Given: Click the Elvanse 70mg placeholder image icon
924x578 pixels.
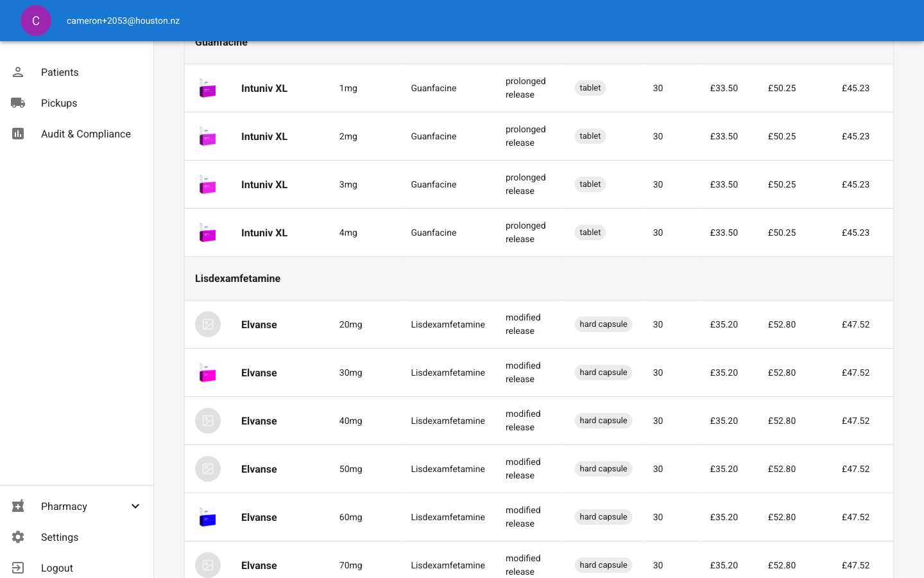Looking at the screenshot, I should tap(208, 565).
